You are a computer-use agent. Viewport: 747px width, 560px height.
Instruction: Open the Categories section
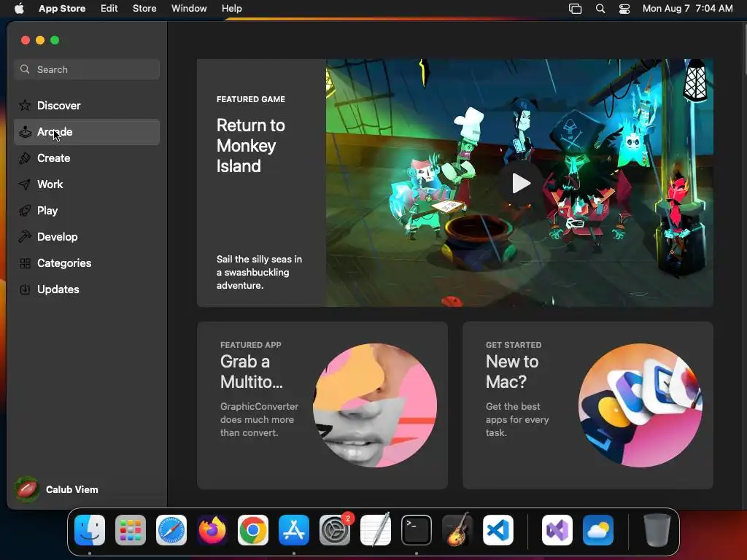(87, 262)
